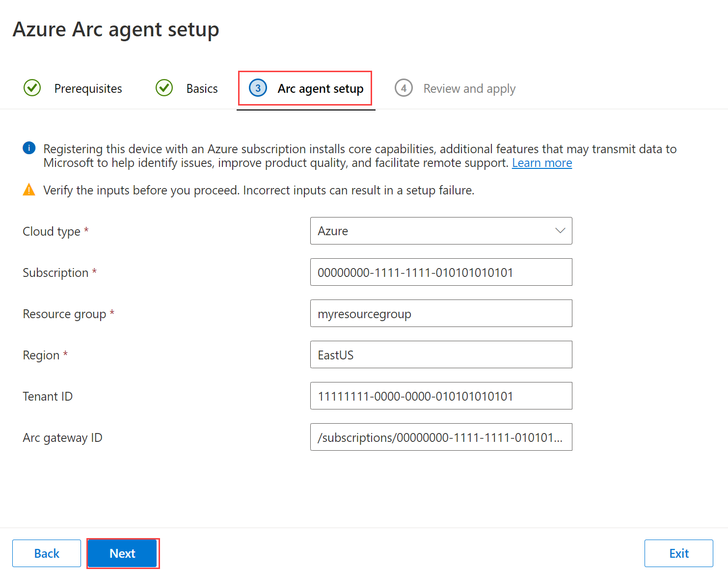Switch to the Basics tab

tap(187, 88)
